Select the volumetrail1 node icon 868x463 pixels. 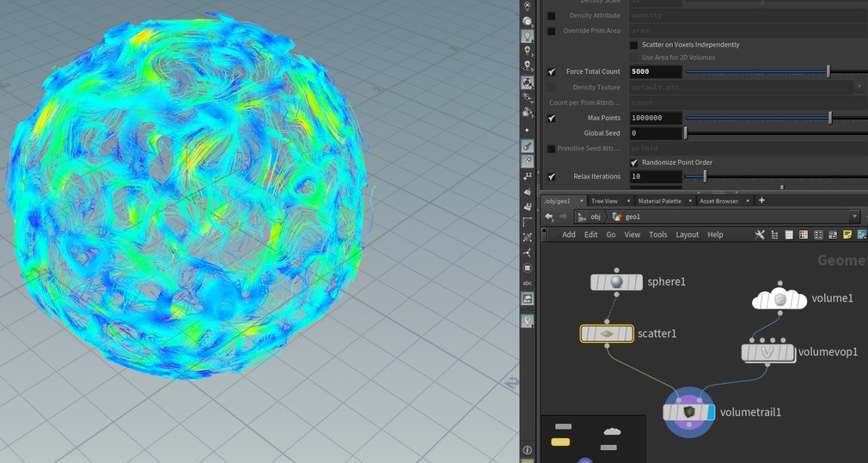coord(689,411)
